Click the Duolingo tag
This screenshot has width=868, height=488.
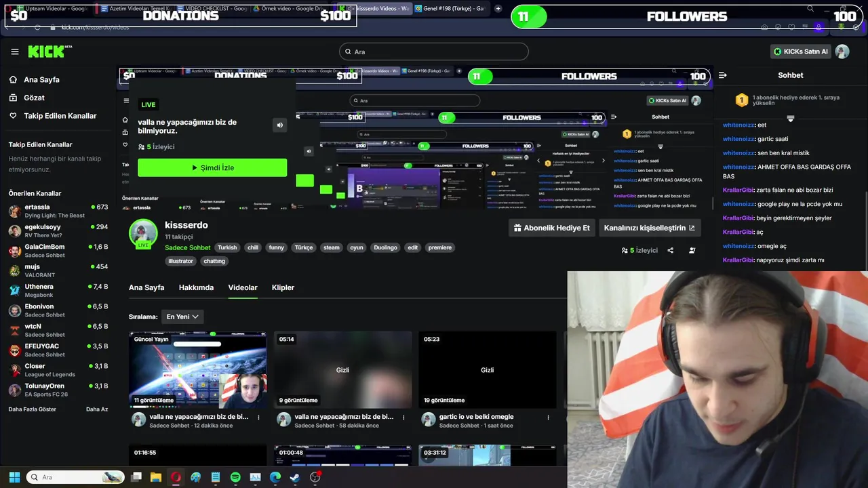[385, 247]
